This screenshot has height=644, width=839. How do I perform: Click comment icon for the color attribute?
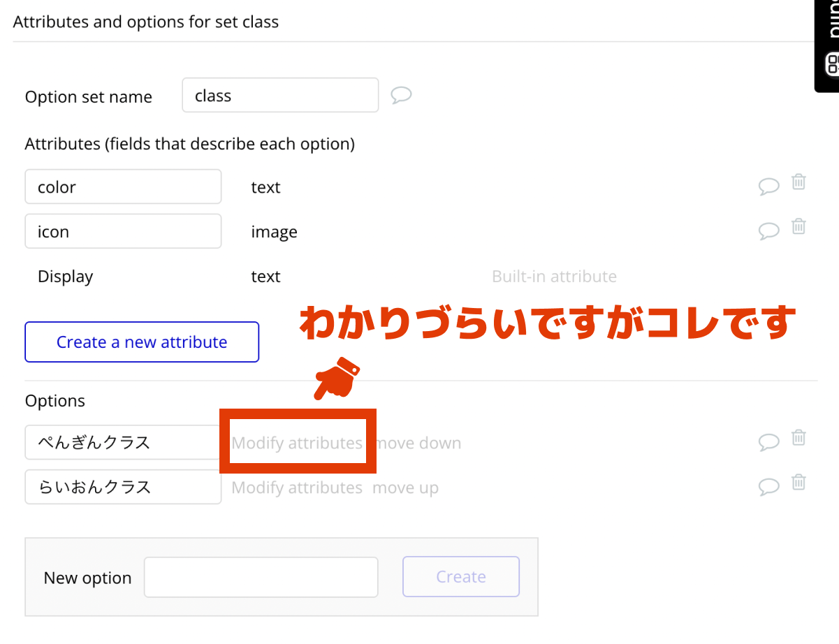coord(768,186)
